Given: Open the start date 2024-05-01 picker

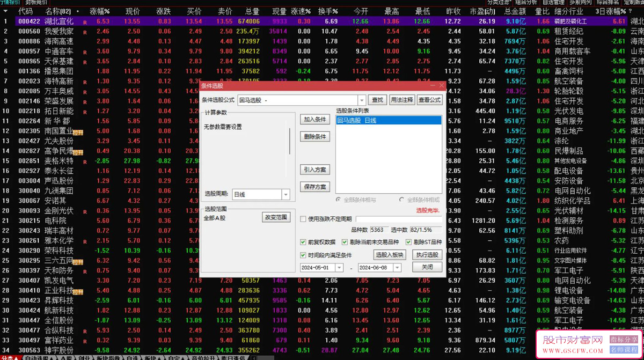Looking at the screenshot, I should [339, 268].
